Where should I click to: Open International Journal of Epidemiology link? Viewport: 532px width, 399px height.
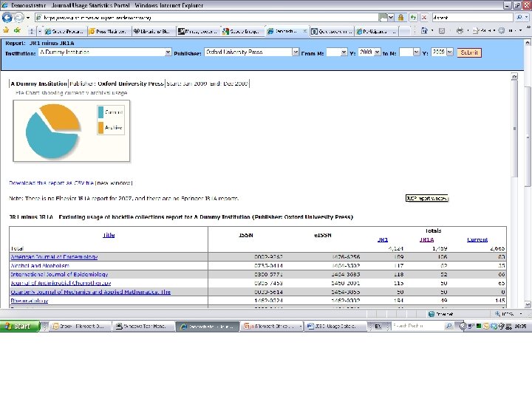pos(59,274)
